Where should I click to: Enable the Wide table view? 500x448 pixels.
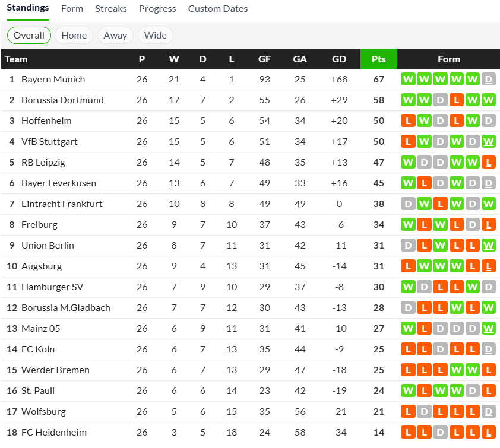(156, 36)
